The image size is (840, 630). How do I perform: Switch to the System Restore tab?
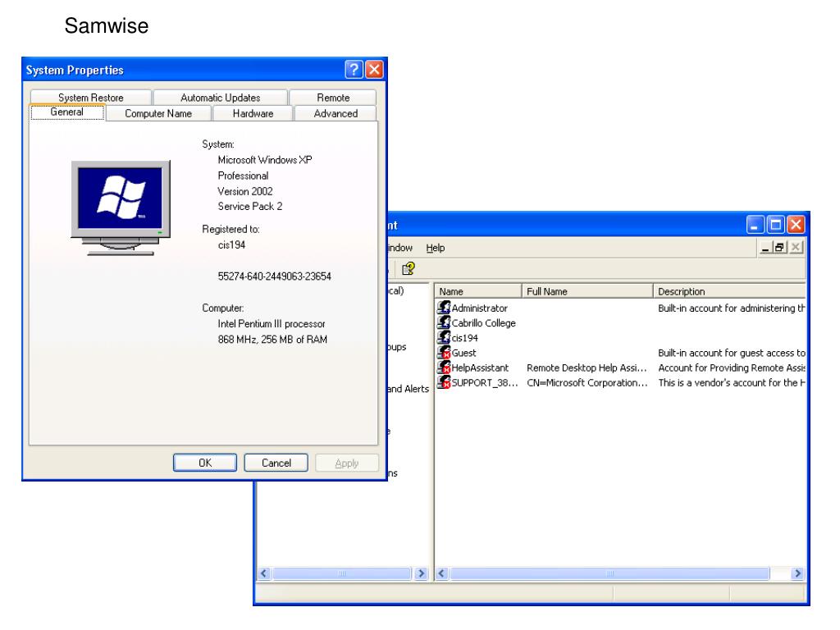point(91,98)
